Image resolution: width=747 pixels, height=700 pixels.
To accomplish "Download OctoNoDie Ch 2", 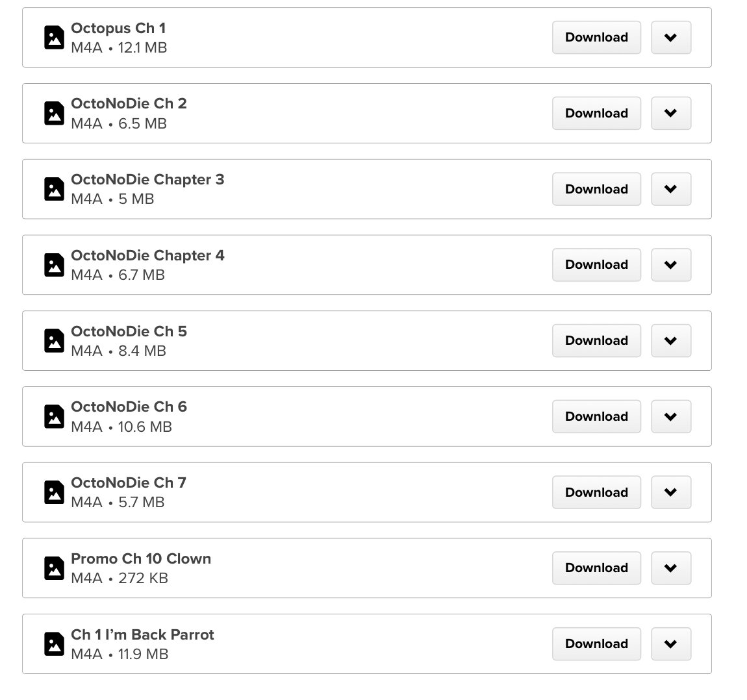I will pyautogui.click(x=596, y=114).
